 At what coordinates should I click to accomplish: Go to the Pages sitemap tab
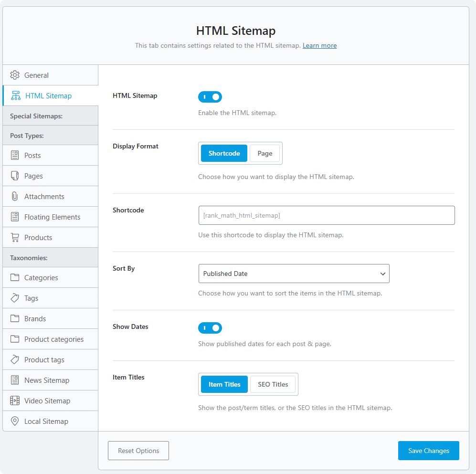(x=51, y=176)
